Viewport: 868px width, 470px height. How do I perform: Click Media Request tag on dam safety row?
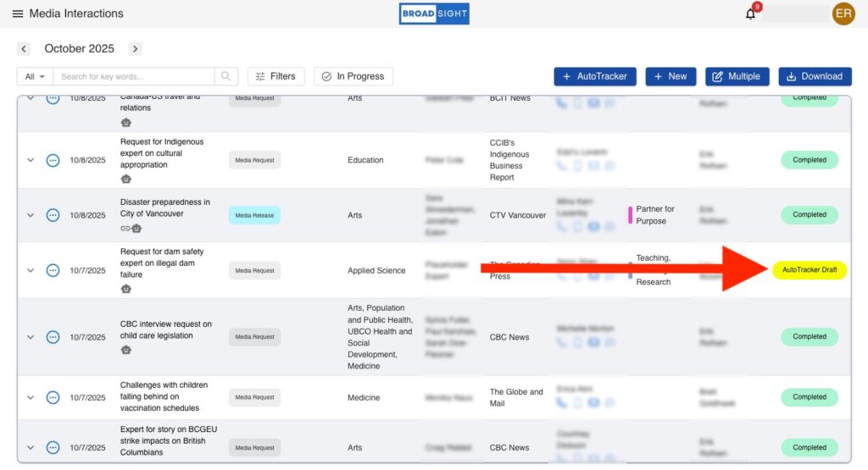[x=254, y=270]
